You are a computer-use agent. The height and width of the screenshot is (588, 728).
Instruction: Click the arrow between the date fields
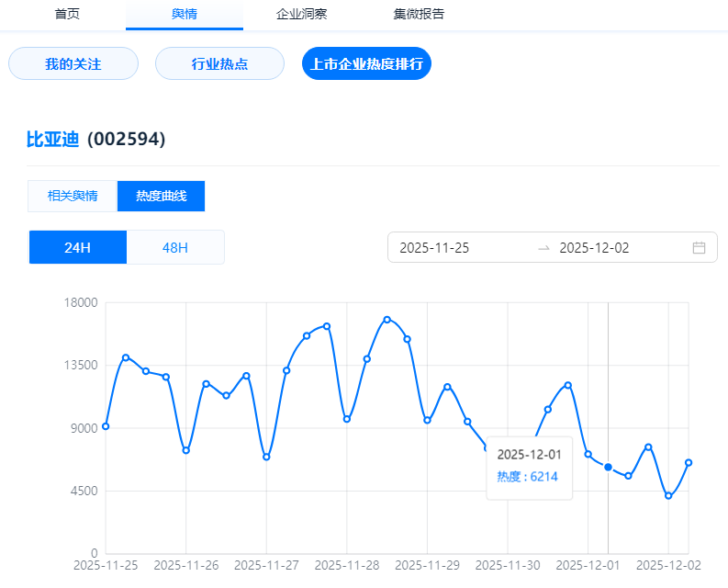pyautogui.click(x=543, y=247)
